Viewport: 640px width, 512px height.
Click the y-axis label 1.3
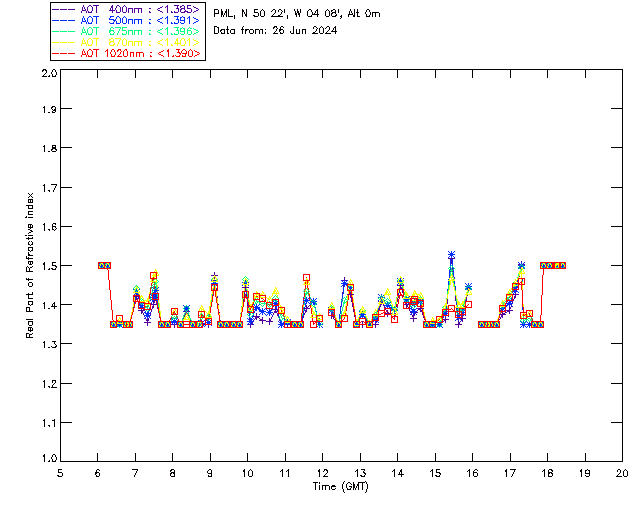coord(49,344)
